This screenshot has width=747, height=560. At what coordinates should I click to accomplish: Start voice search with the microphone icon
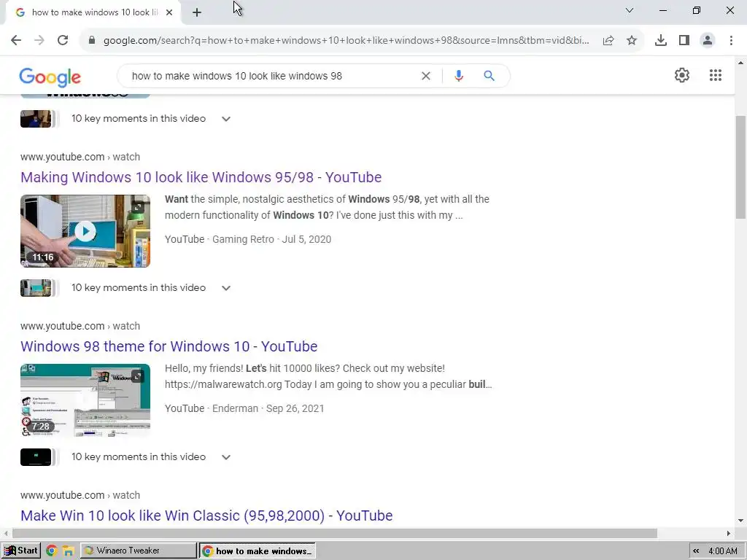coord(459,76)
